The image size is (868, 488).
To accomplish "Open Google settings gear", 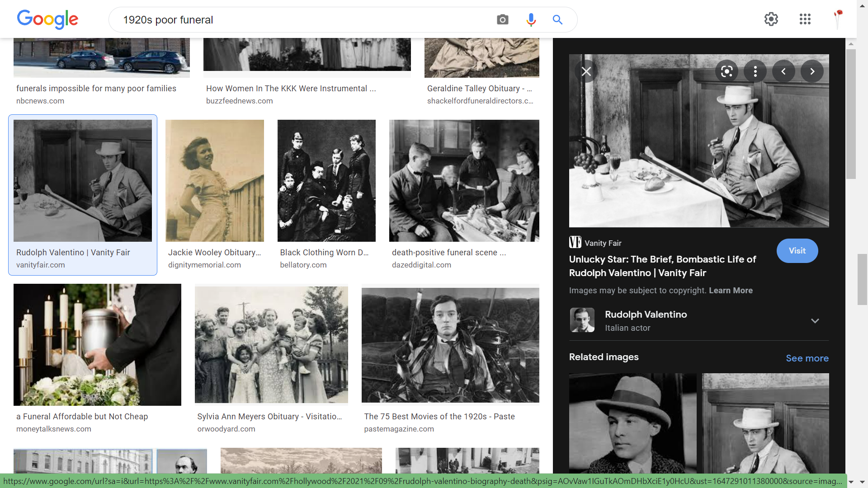I will click(x=771, y=19).
